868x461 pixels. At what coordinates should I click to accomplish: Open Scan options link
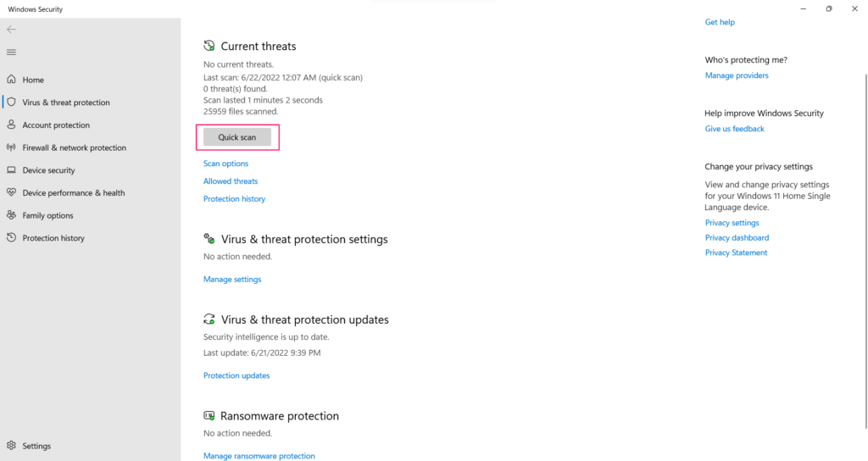click(x=225, y=164)
